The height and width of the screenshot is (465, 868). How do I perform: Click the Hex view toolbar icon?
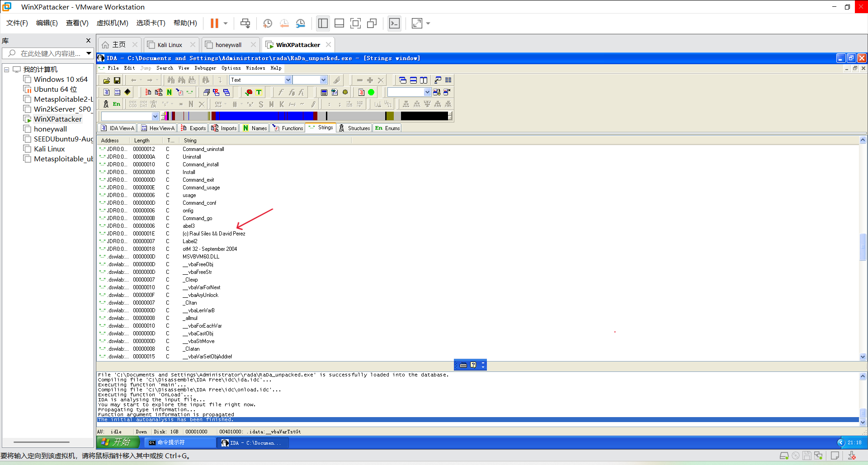[117, 92]
